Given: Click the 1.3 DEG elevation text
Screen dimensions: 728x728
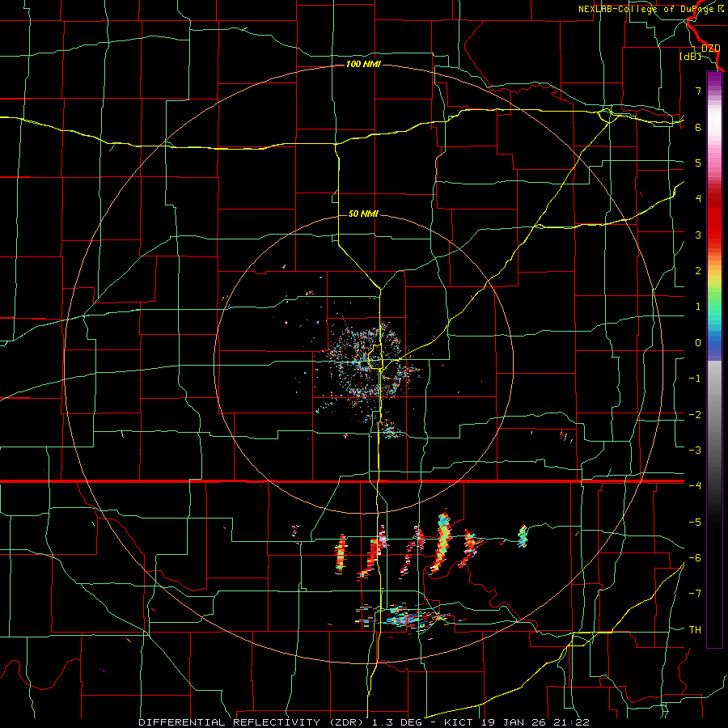Looking at the screenshot, I should tap(397, 722).
